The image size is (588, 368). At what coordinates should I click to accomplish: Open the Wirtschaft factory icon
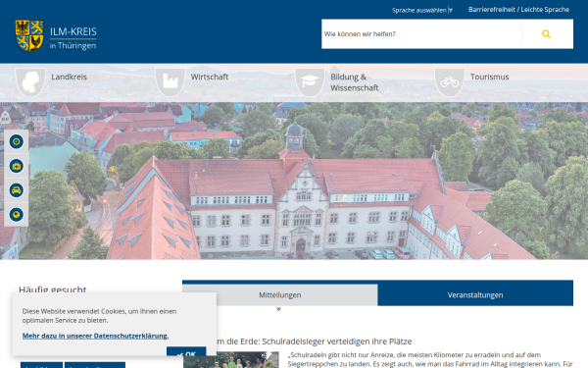point(170,81)
